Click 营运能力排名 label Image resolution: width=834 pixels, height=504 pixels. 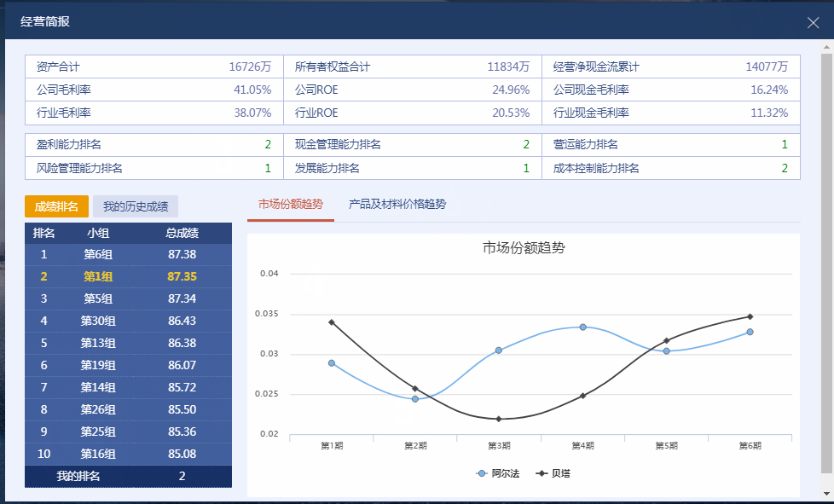tap(585, 145)
